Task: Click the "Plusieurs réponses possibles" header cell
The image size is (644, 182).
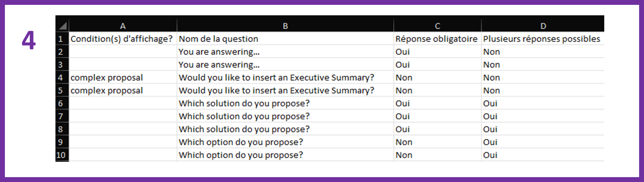Action: [541, 39]
